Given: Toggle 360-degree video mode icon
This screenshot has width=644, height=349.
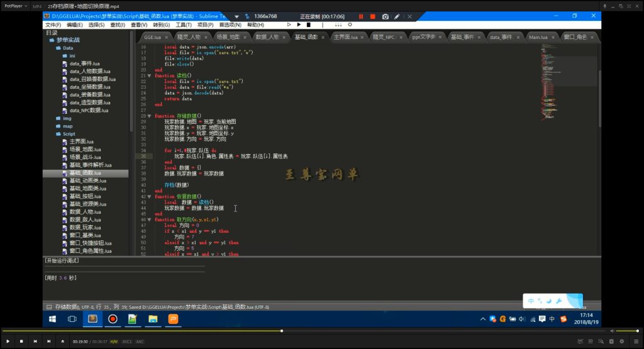Looking at the screenshot, I should 580,341.
